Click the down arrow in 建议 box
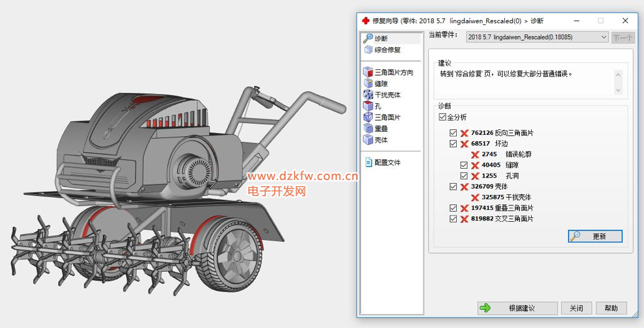Image resolution: width=644 pixels, height=328 pixels. (x=618, y=90)
